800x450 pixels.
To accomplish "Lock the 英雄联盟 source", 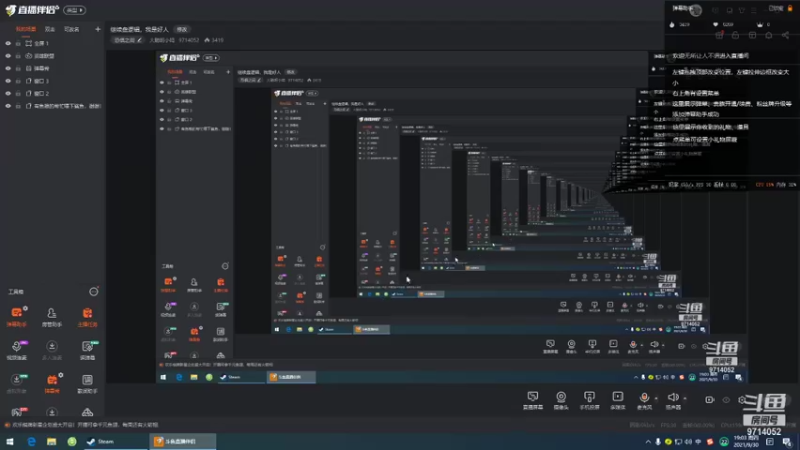I will point(18,56).
